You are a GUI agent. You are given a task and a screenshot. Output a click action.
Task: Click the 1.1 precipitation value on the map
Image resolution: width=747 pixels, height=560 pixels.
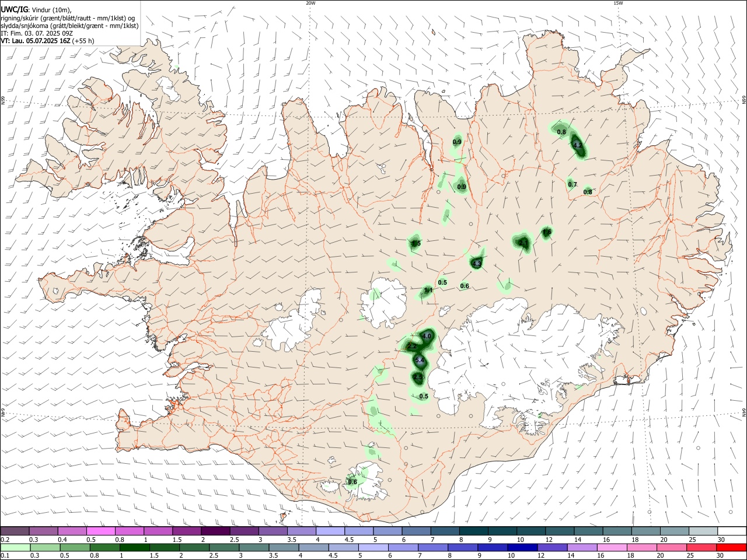[428, 290]
